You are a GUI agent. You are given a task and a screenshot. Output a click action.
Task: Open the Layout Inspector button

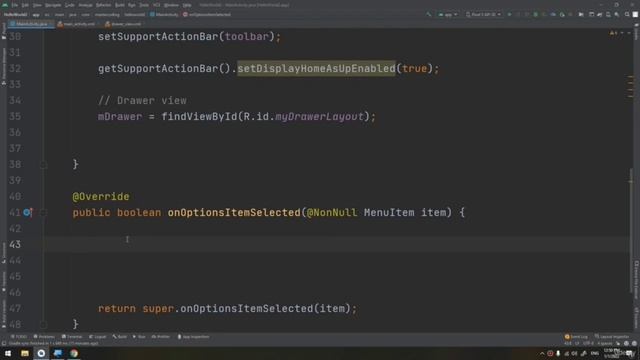click(612, 337)
